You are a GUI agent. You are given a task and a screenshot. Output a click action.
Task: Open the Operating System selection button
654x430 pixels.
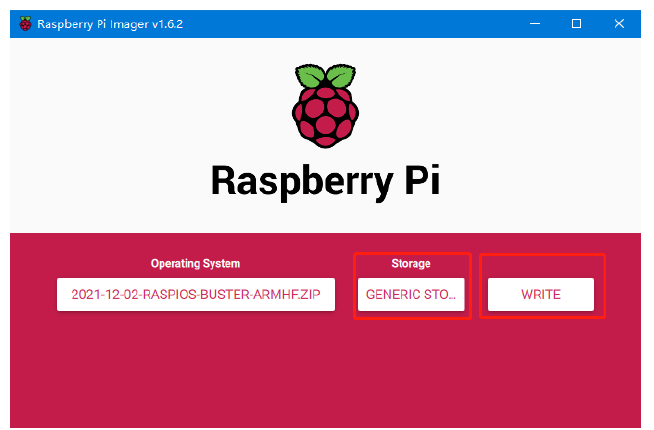[x=196, y=294]
